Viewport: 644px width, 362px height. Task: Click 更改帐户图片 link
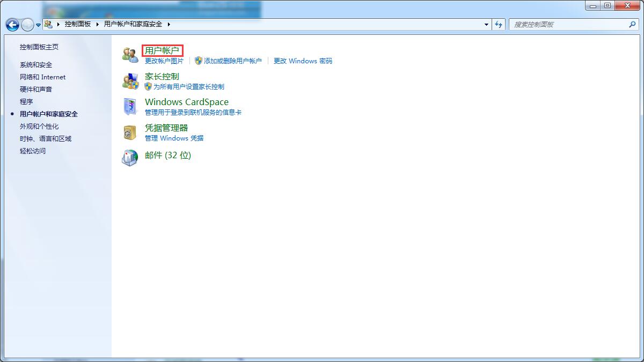(164, 61)
